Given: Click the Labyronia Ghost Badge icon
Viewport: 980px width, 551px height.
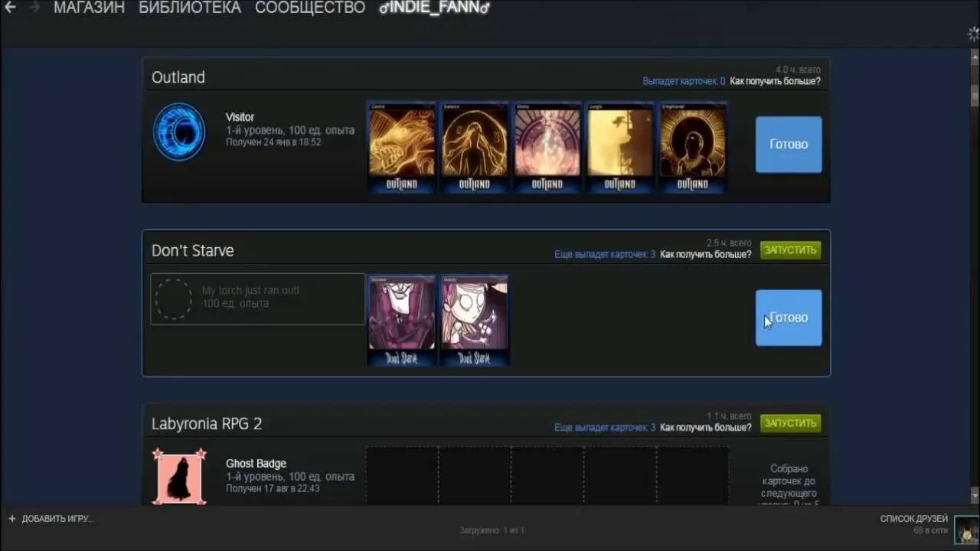Looking at the screenshot, I should [178, 476].
